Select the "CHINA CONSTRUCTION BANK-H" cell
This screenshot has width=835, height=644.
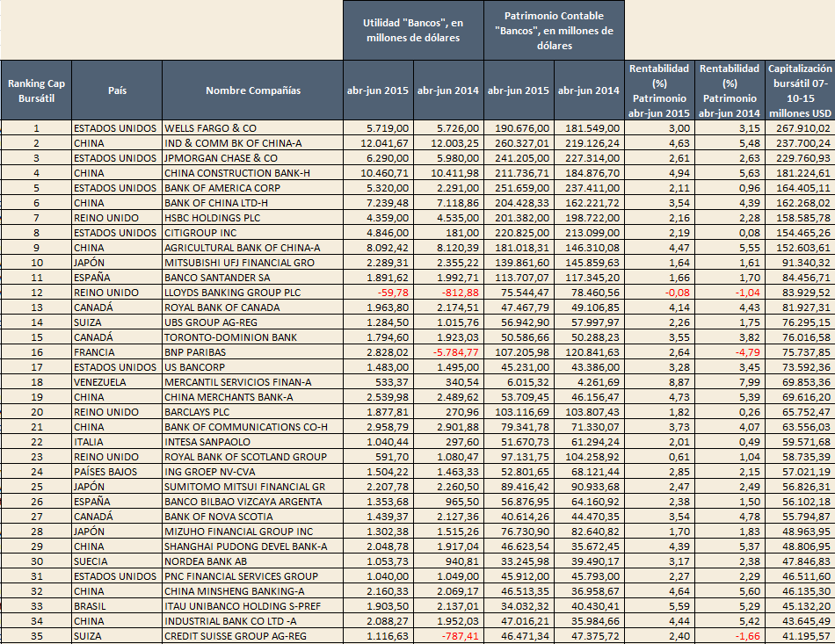pyautogui.click(x=253, y=173)
